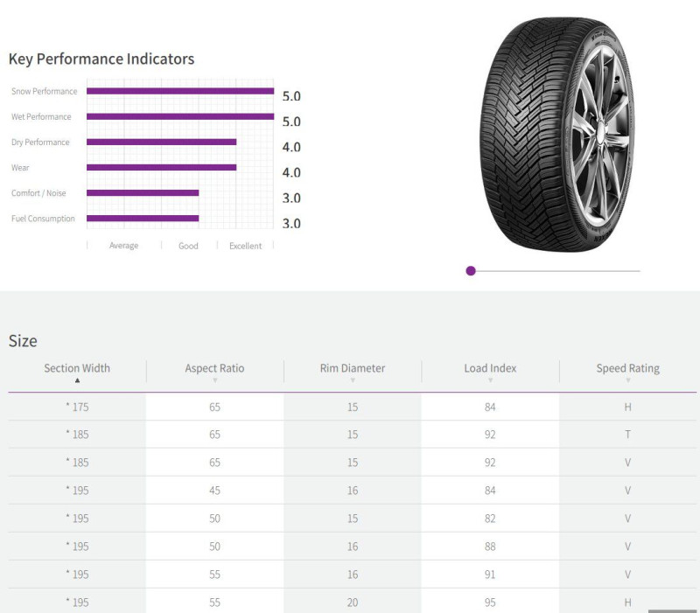This screenshot has width=700, height=613.
Task: Click the purple slider dot below the tire image
Action: 471,271
